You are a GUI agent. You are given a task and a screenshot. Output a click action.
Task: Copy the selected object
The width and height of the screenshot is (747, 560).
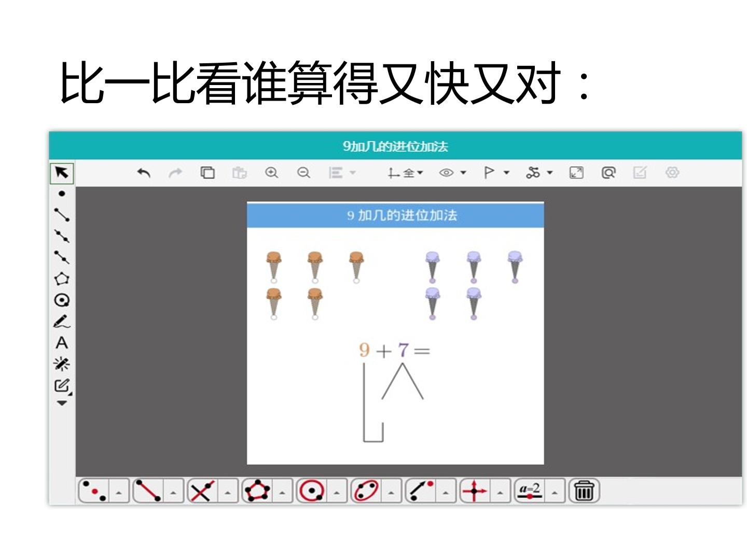point(208,173)
